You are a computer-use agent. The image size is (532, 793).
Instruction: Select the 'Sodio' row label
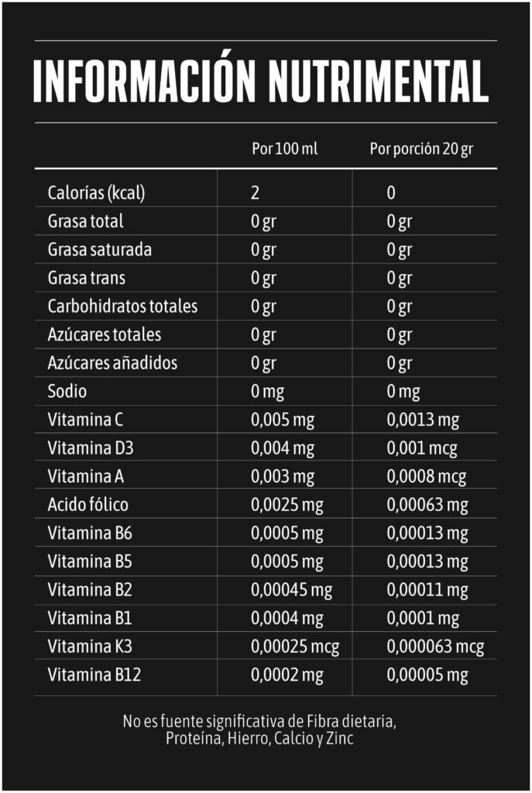(67, 392)
